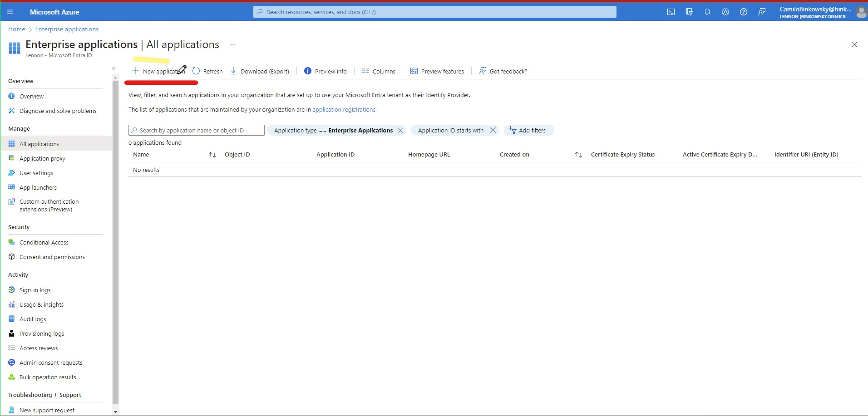Click the application registrations link
Image resolution: width=868 pixels, height=416 pixels.
point(344,109)
